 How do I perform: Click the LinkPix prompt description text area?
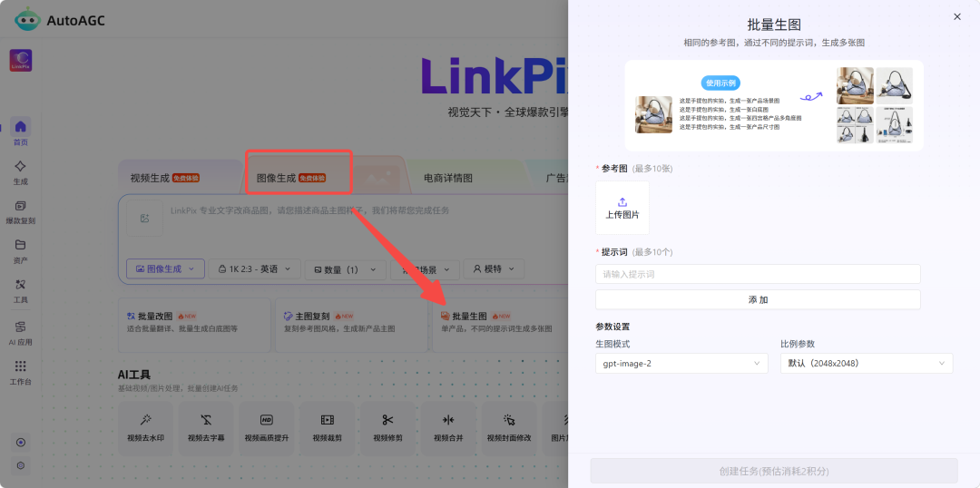click(309, 210)
